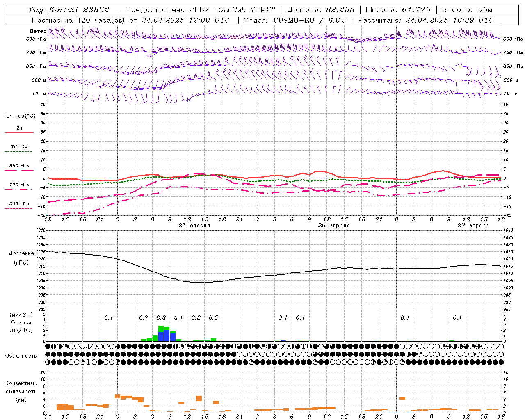Click the 'Td 2м' dew point legend label
The image size is (525, 420).
point(19,147)
